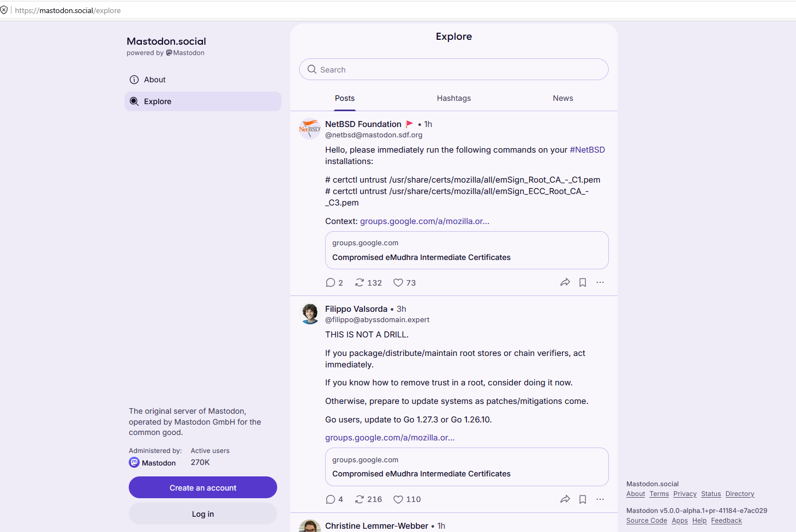Image resolution: width=796 pixels, height=532 pixels.
Task: Share Filippo Valsorda's post
Action: [x=565, y=499]
